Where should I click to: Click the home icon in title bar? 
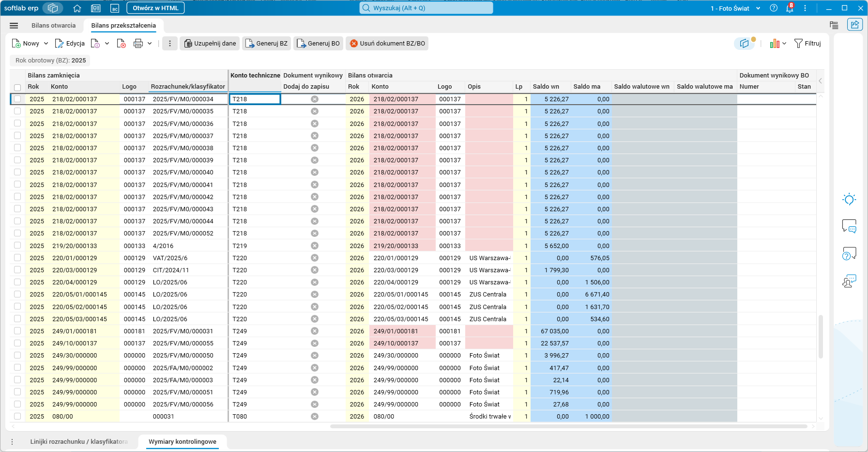click(x=77, y=8)
